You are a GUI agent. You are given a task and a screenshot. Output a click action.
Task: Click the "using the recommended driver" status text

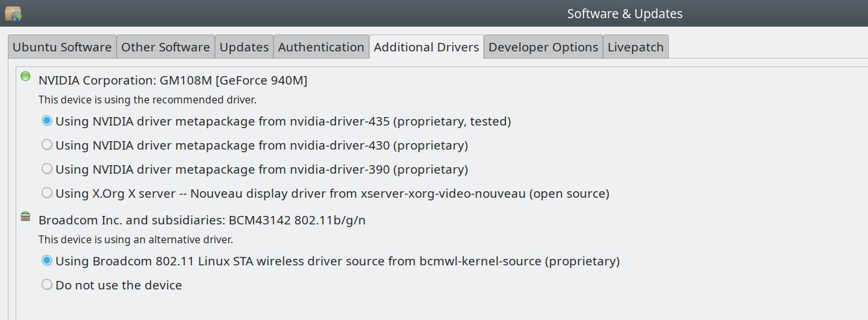tap(147, 100)
